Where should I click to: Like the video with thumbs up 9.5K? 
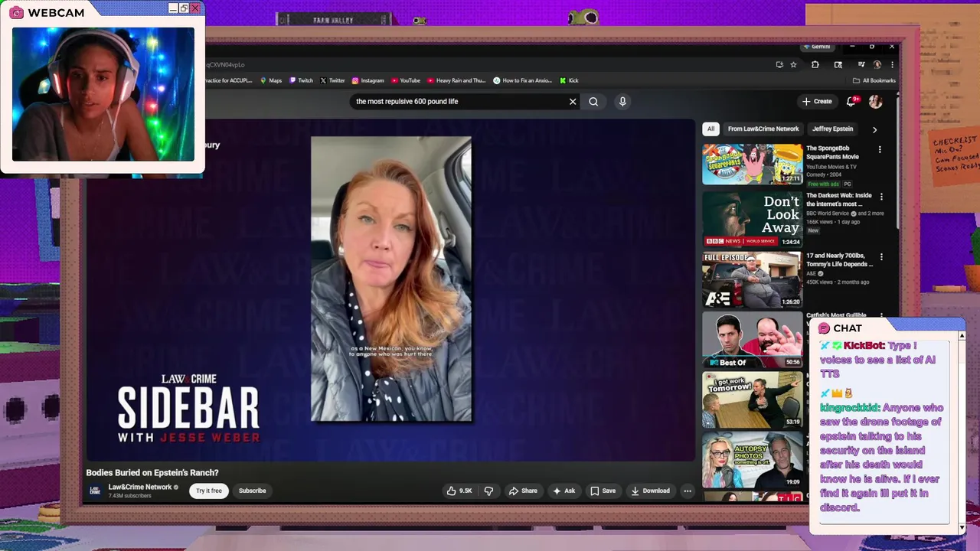pyautogui.click(x=459, y=491)
